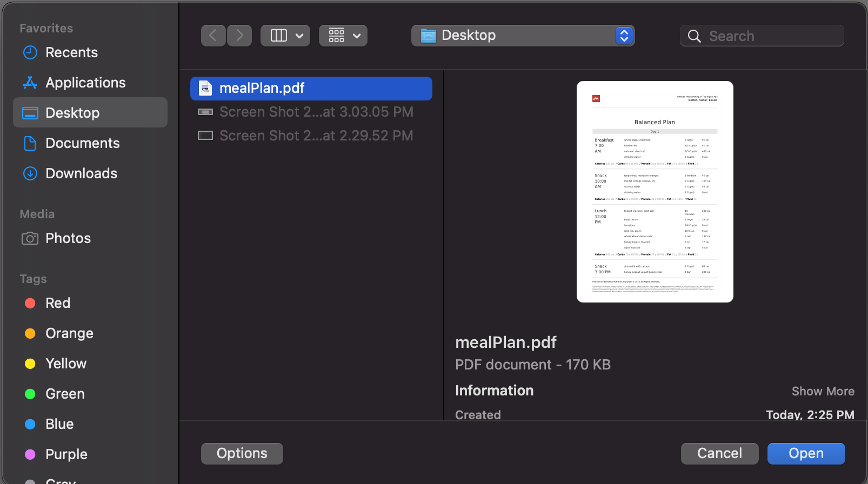The height and width of the screenshot is (484, 868).
Task: Select the Yellow tag
Action: pos(90,364)
